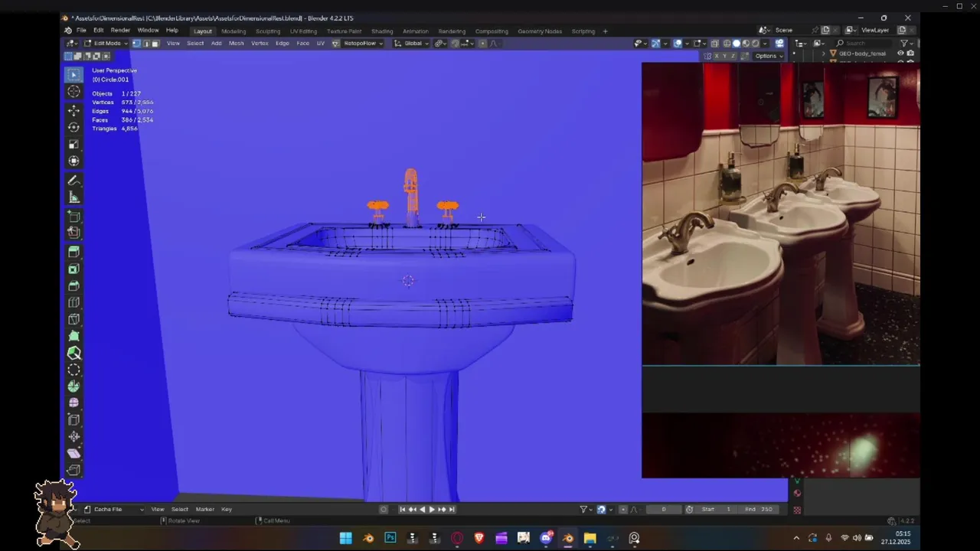The width and height of the screenshot is (980, 551).
Task: Activate the Transform tool
Action: (x=73, y=161)
